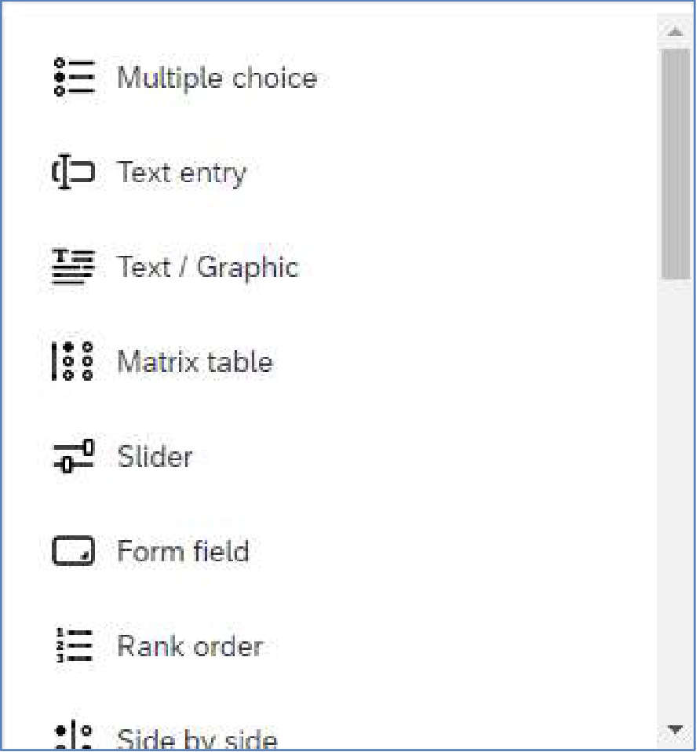Click the scrollbar down arrow
The width and height of the screenshot is (700, 752).
click(675, 729)
